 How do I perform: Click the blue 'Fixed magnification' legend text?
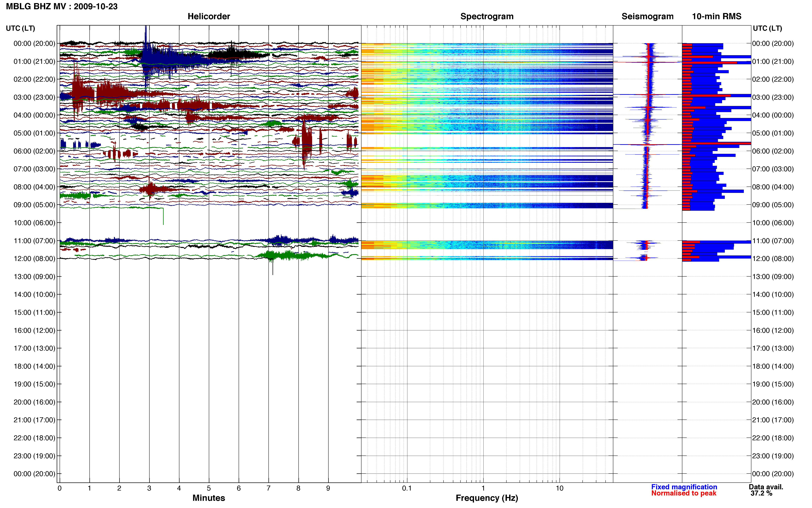(x=684, y=487)
